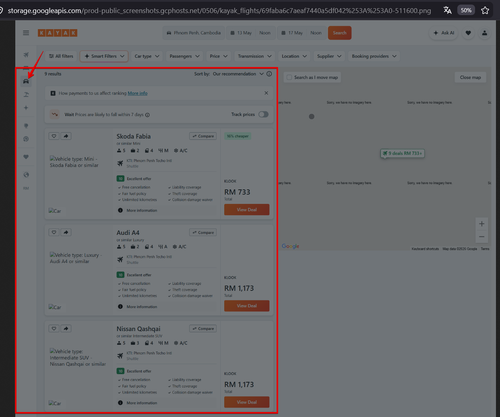View Deal for the Nissan Qashqai
The width and height of the screenshot is (500, 417).
click(247, 402)
